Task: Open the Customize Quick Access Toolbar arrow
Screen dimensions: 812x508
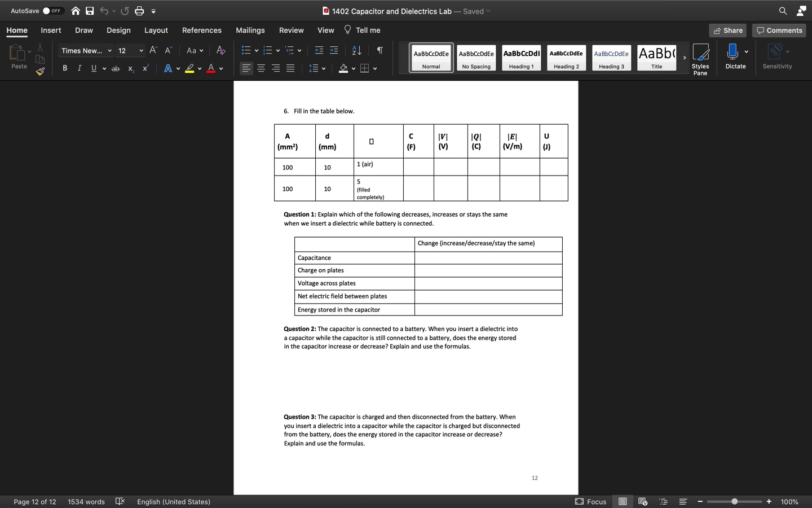Action: [x=153, y=11]
